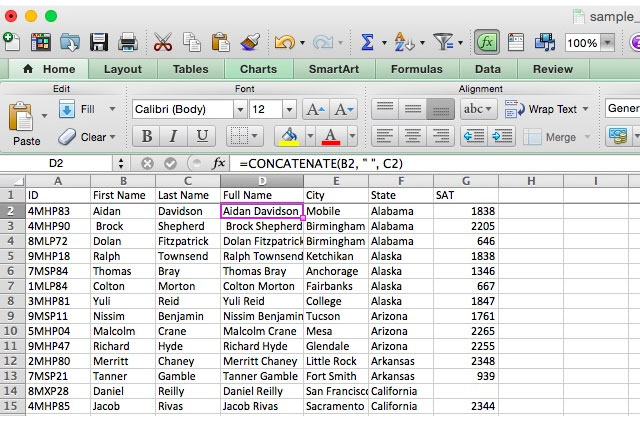The width and height of the screenshot is (640, 422).
Task: Open the Media Browser icon
Action: 545,42
